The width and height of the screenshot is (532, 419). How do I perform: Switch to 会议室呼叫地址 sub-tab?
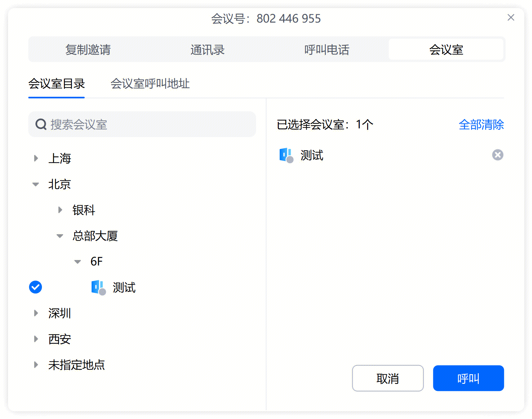(x=150, y=84)
